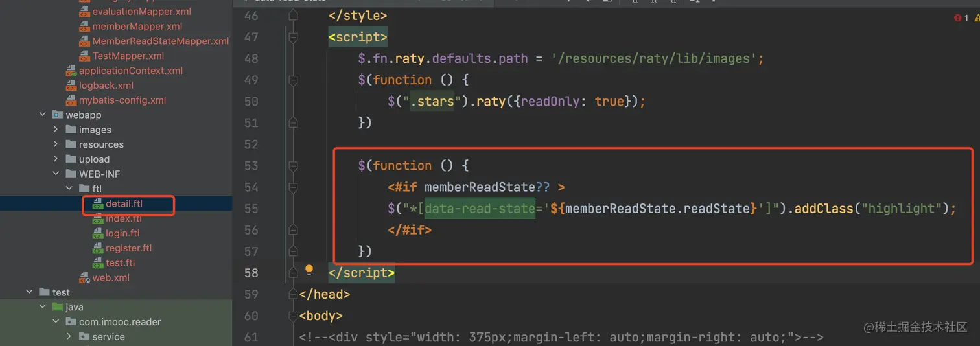Click the opening <script> tag text
This screenshot has width=980, height=346.
tap(358, 38)
